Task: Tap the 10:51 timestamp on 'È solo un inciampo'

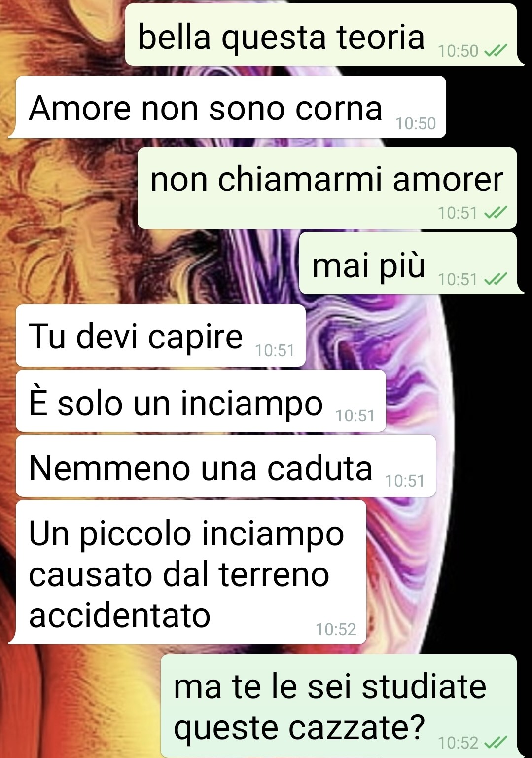Action: point(355,416)
